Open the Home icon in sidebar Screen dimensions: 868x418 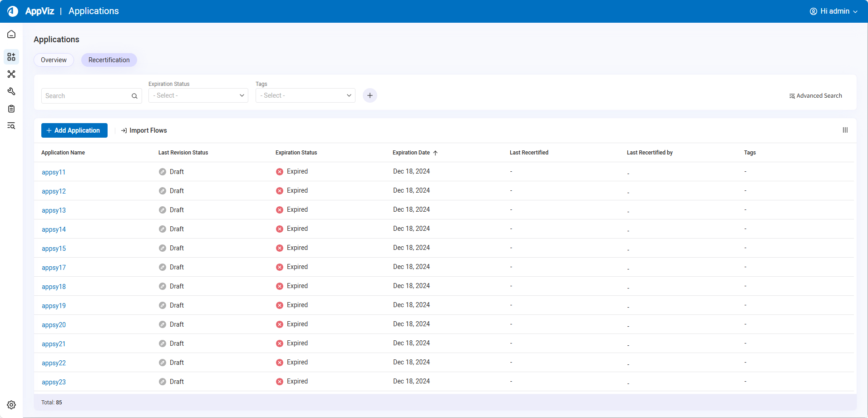tap(11, 35)
